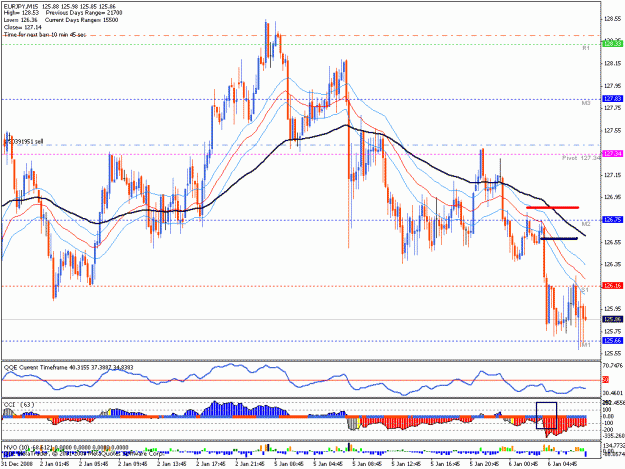Image resolution: width=625 pixels, height=469 pixels.
Task: Click the '5 Jan 16:45' time axis label
Action: point(446,464)
